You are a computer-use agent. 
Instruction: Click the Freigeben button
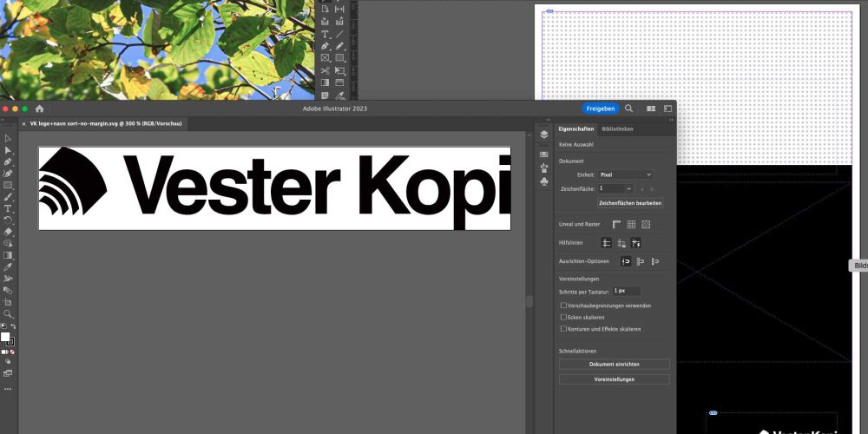[600, 108]
